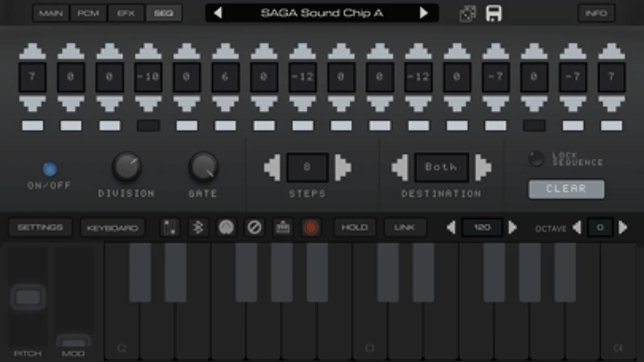Shift Octave down with left arrow
Image resolution: width=644 pixels, height=362 pixels.
click(577, 228)
